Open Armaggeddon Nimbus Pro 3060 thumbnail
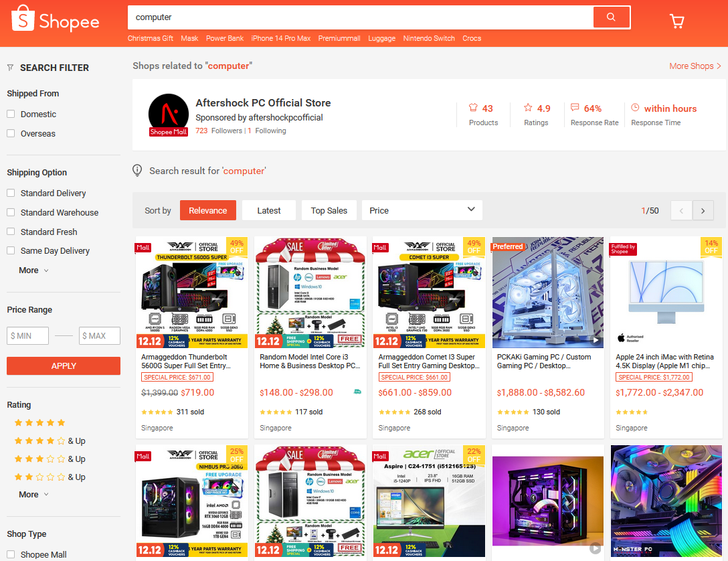Viewport: 728px width, 561px height. click(192, 501)
